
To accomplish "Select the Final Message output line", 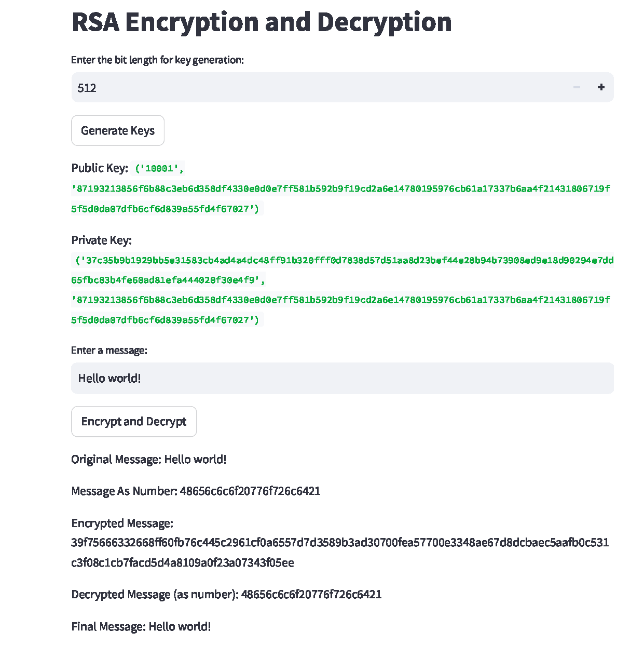I will 141,626.
